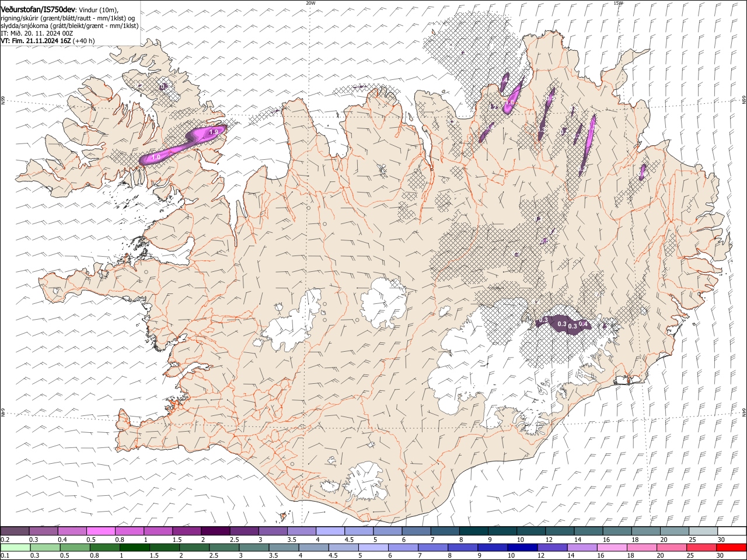747x560 pixels.
Task: Select the deep blue lower-scale swatch at 10
Action: tap(522, 547)
